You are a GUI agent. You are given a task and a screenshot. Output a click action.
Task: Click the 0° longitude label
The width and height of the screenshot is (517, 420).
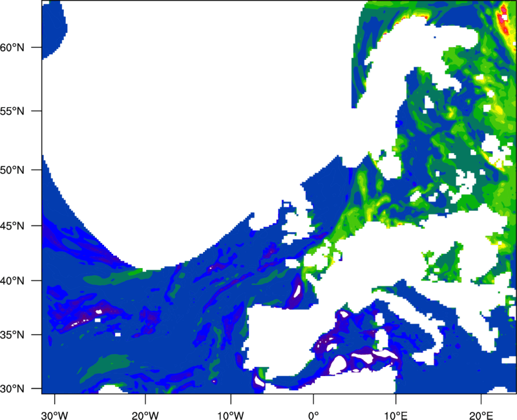coord(313,415)
